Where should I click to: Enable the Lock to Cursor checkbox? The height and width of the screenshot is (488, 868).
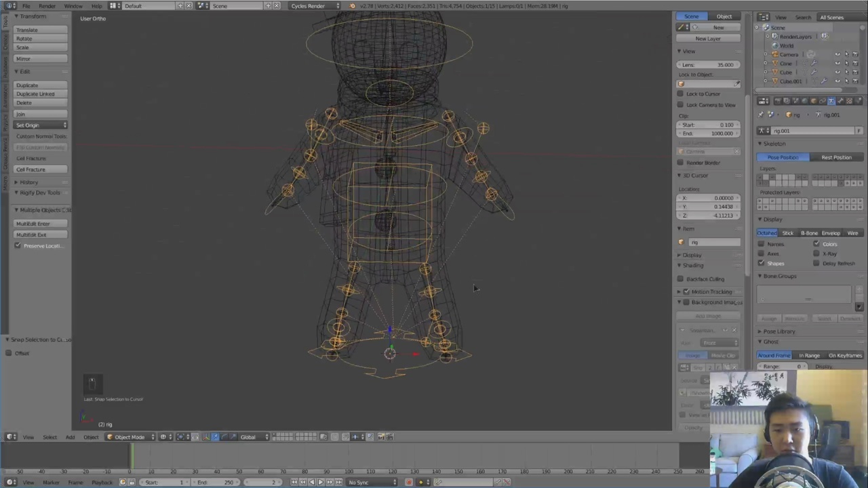(681, 94)
